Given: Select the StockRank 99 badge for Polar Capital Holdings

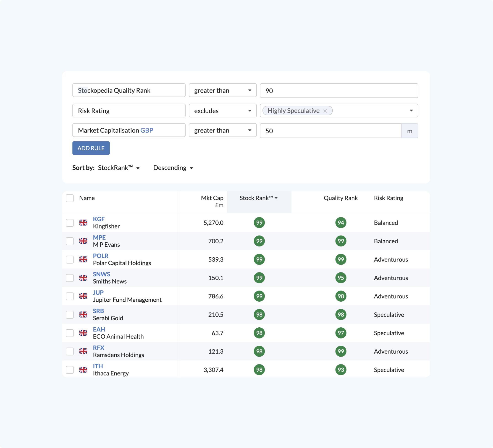Looking at the screenshot, I should point(260,259).
